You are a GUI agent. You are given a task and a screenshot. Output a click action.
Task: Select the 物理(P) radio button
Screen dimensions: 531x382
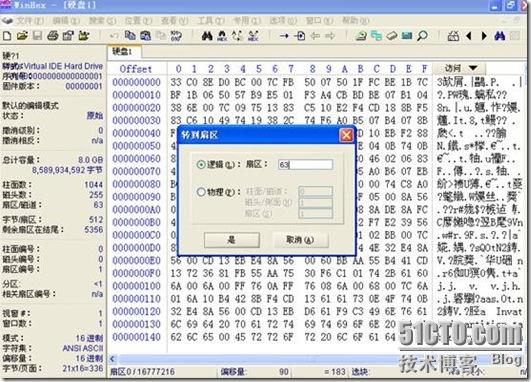(201, 192)
